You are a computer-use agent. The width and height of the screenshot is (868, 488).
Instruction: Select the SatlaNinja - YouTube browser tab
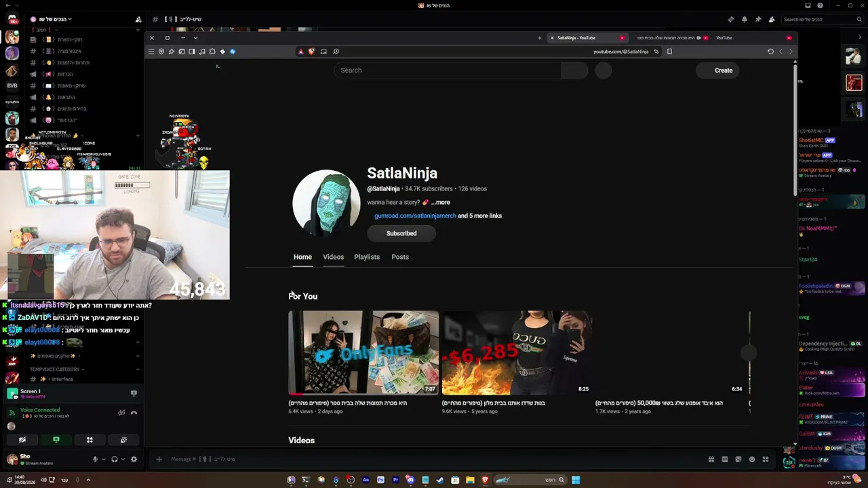pyautogui.click(x=587, y=38)
